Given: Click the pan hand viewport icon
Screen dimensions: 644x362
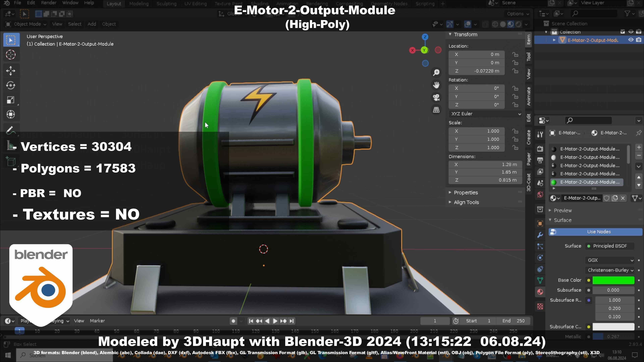Looking at the screenshot, I should [436, 85].
